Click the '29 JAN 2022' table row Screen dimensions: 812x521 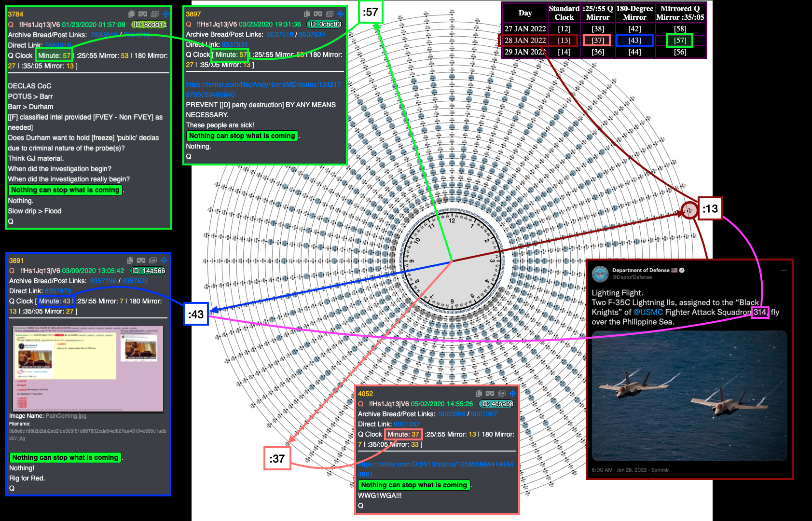tap(605, 52)
